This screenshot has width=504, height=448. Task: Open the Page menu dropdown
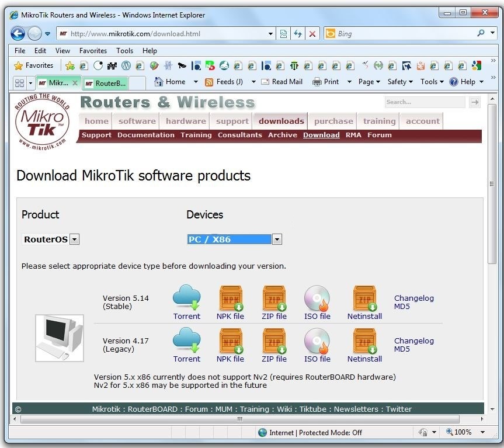point(369,82)
